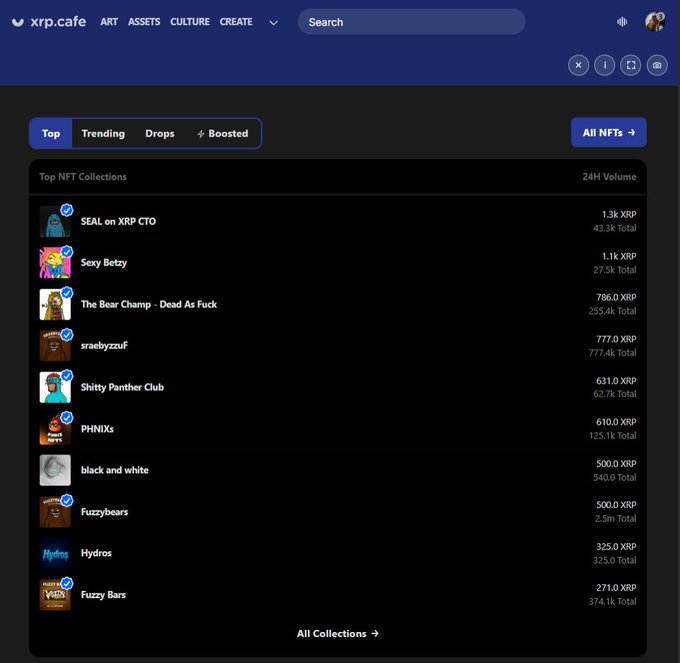Expand the chevron menu after CREATE
The width and height of the screenshot is (680, 663).
coord(274,23)
